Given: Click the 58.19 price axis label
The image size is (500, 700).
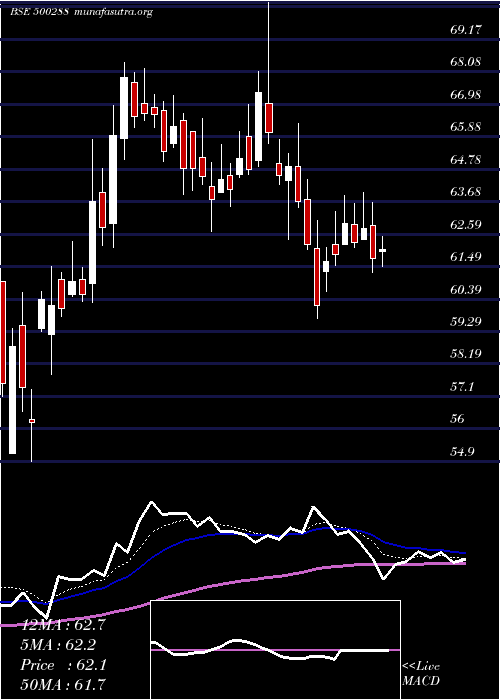Looking at the screenshot, I should click(466, 354).
